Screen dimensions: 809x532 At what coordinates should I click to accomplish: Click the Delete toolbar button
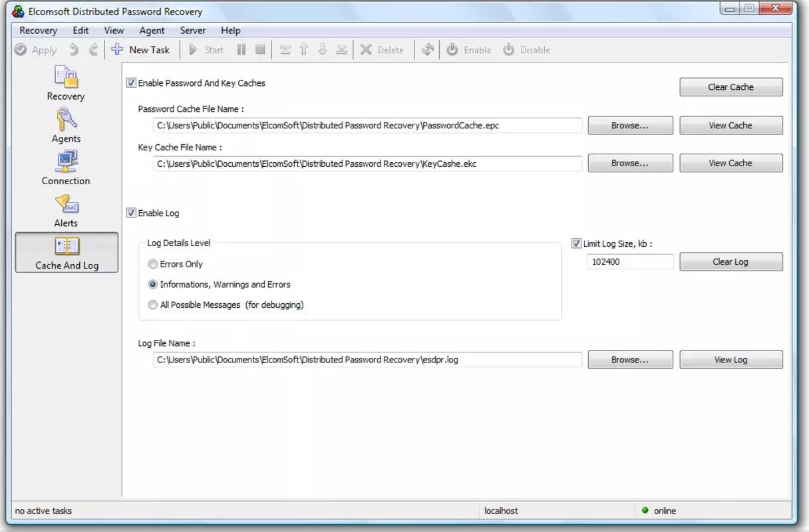pyautogui.click(x=382, y=50)
